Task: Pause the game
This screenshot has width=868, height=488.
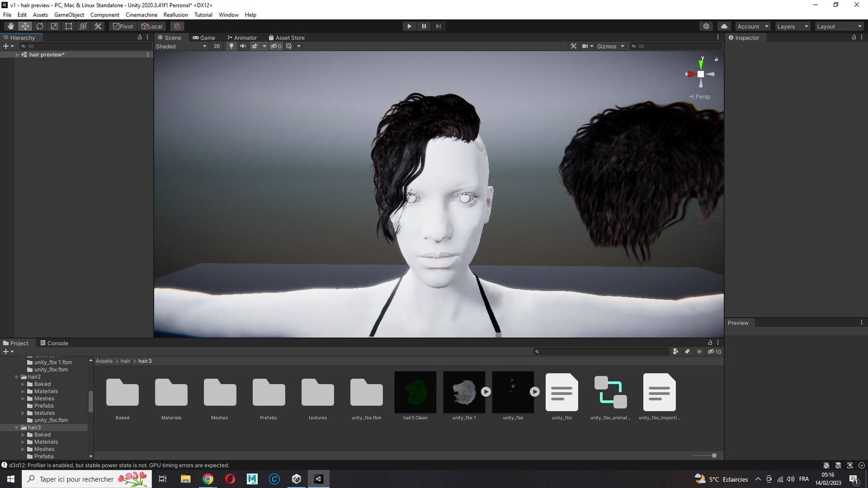Action: tap(424, 26)
